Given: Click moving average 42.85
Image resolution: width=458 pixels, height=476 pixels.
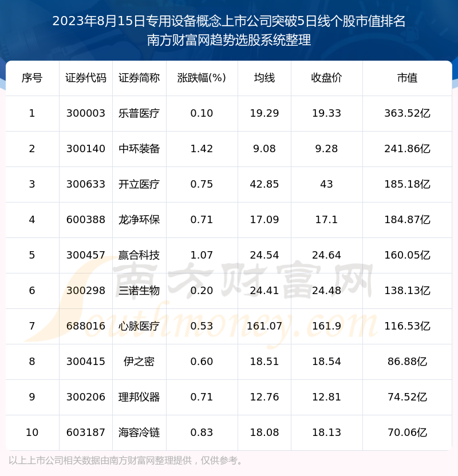Looking at the screenshot, I should click(x=264, y=184).
